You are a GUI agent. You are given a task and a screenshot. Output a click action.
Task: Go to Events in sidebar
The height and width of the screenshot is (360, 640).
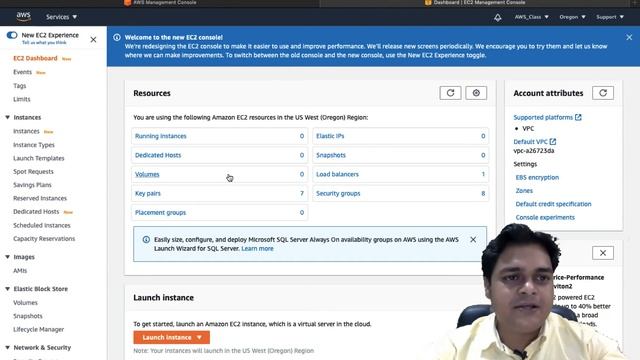click(22, 72)
